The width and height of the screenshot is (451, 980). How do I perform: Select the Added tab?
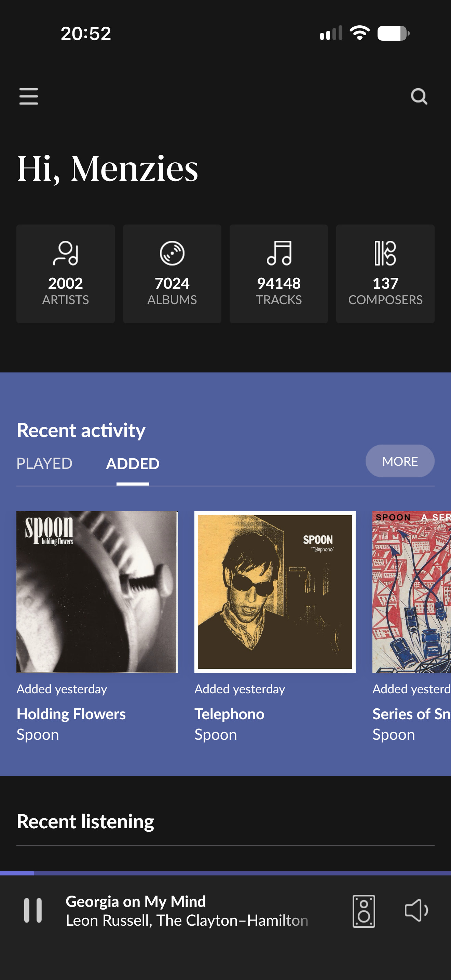tap(133, 463)
